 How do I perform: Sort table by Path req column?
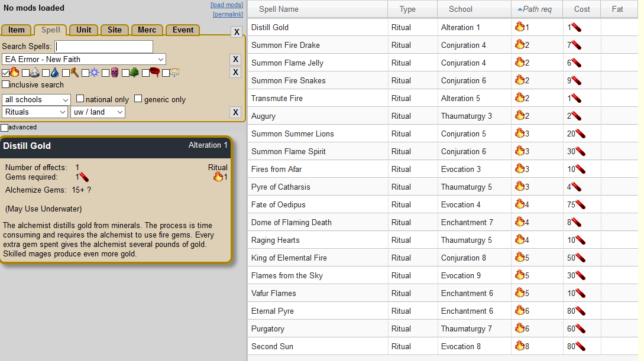[x=537, y=9]
